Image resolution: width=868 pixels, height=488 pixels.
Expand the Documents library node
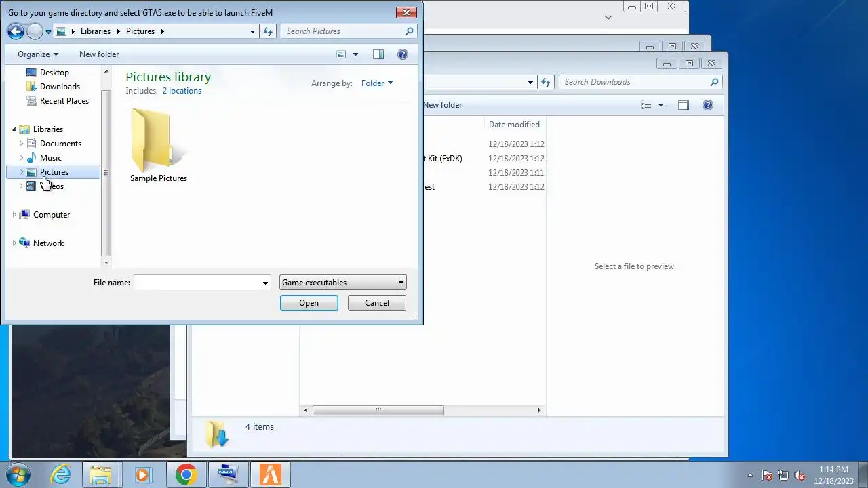[x=21, y=144]
